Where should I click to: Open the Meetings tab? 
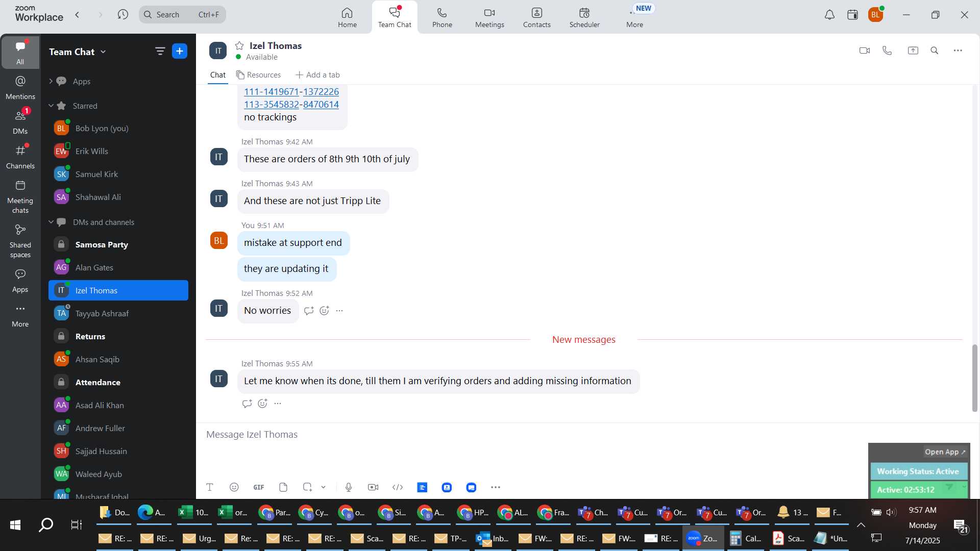(x=489, y=17)
